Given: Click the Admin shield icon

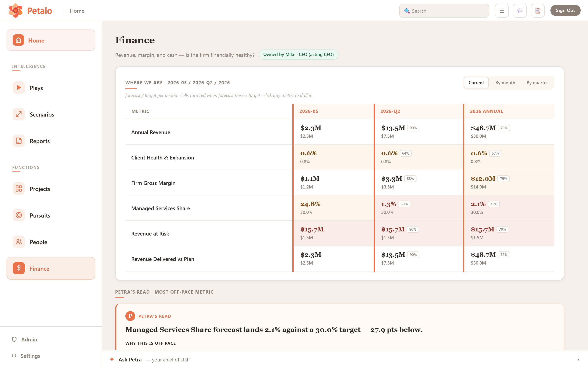Looking at the screenshot, I should click(14, 339).
